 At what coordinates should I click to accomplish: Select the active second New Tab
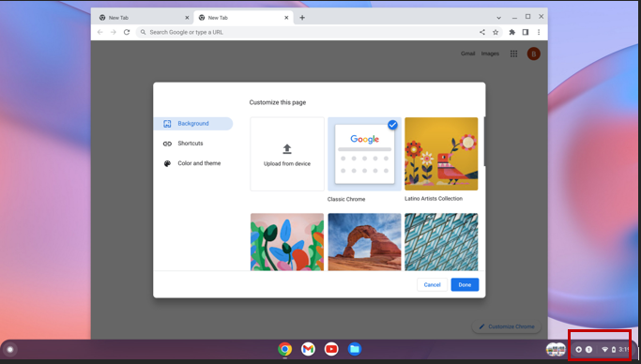click(x=243, y=18)
